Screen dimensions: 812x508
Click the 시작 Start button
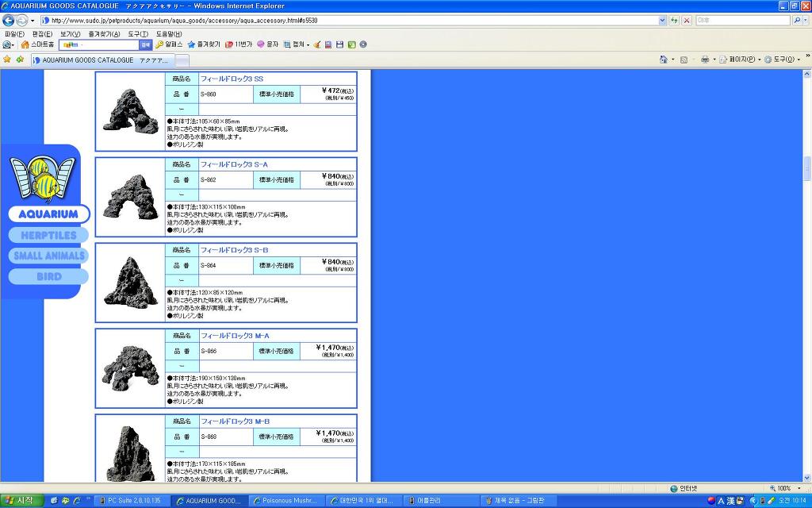point(21,500)
